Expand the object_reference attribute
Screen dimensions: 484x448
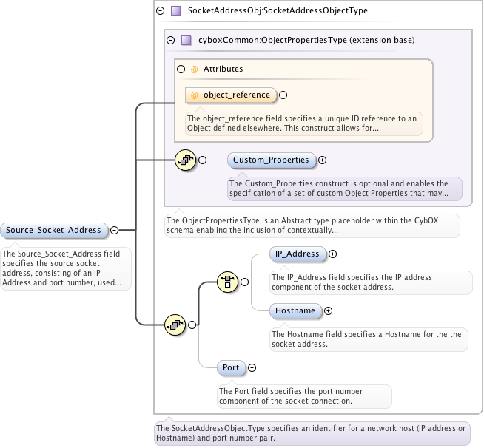[x=283, y=95]
